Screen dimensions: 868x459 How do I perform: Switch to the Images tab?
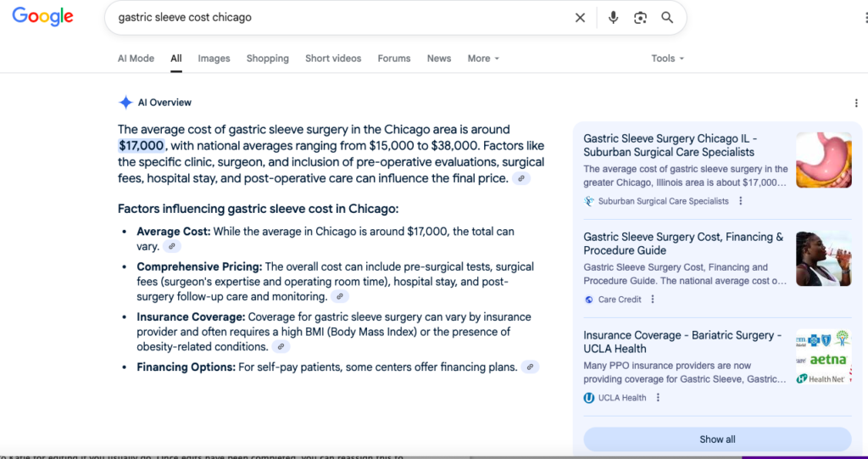pos(214,59)
